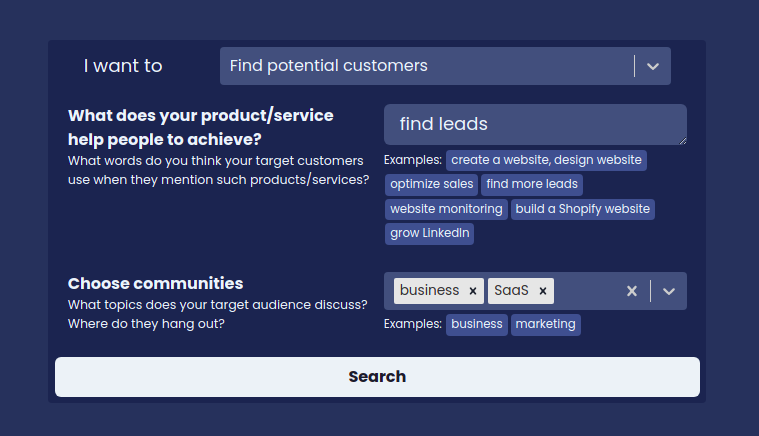This screenshot has height=436, width=759.
Task: Pick the 'find more leads' example chip
Action: pyautogui.click(x=531, y=184)
